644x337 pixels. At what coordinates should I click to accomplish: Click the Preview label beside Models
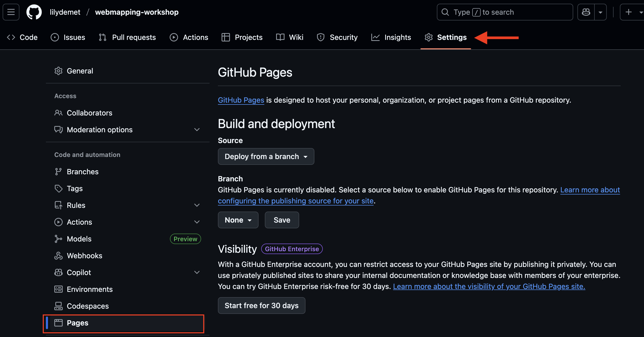click(185, 239)
